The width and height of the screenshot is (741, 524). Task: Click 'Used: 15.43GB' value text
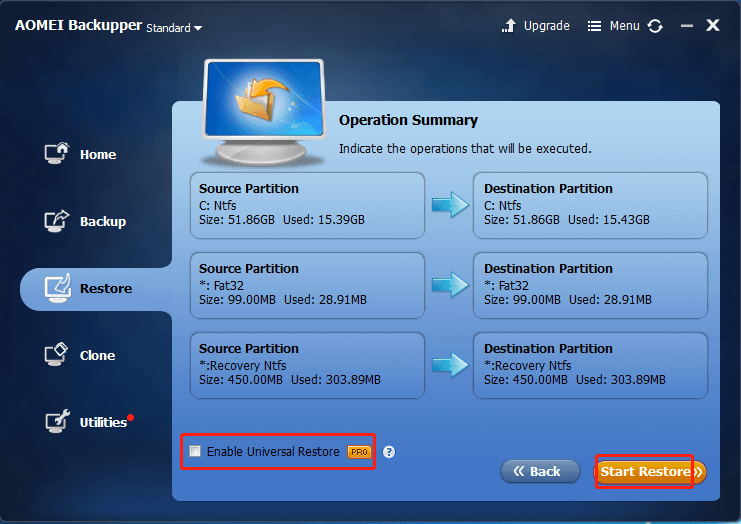tap(609, 220)
